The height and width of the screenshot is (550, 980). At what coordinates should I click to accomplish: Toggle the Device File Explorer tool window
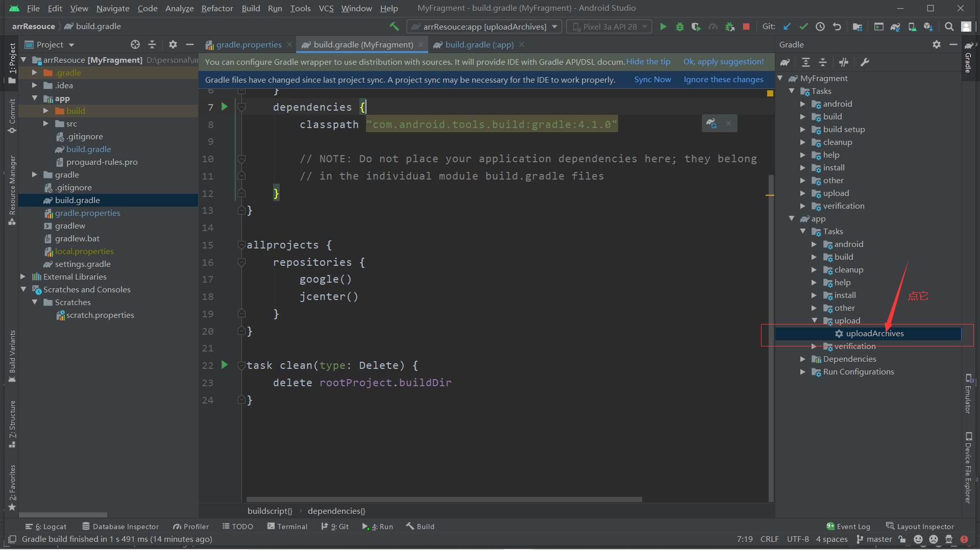pyautogui.click(x=968, y=468)
